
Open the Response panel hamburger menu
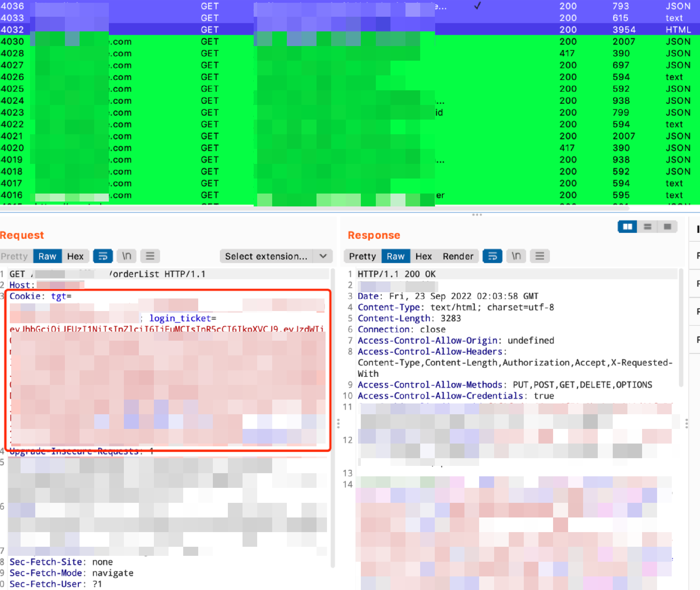540,256
